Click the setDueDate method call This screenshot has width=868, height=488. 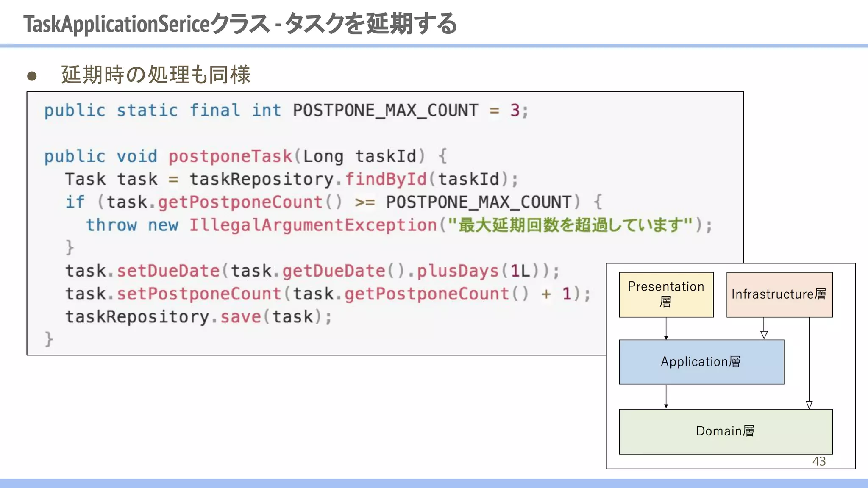point(168,271)
